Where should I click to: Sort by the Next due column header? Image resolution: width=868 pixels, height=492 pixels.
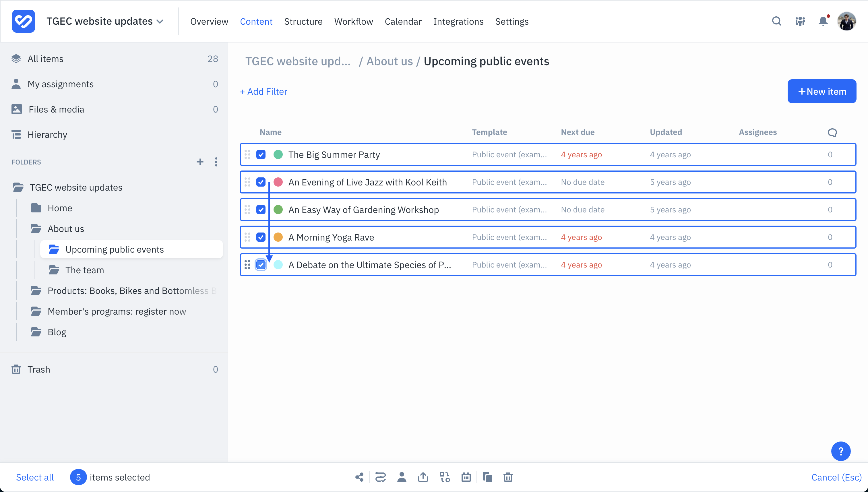tap(578, 132)
